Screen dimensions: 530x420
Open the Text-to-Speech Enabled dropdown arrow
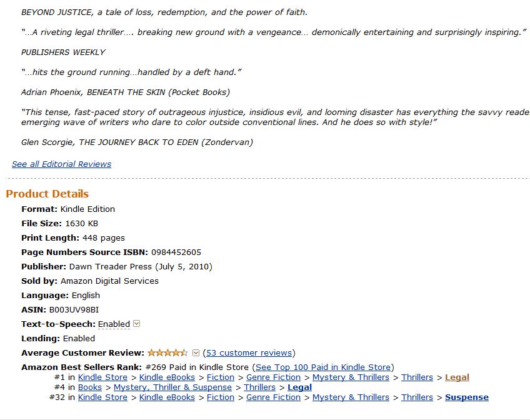point(136,324)
